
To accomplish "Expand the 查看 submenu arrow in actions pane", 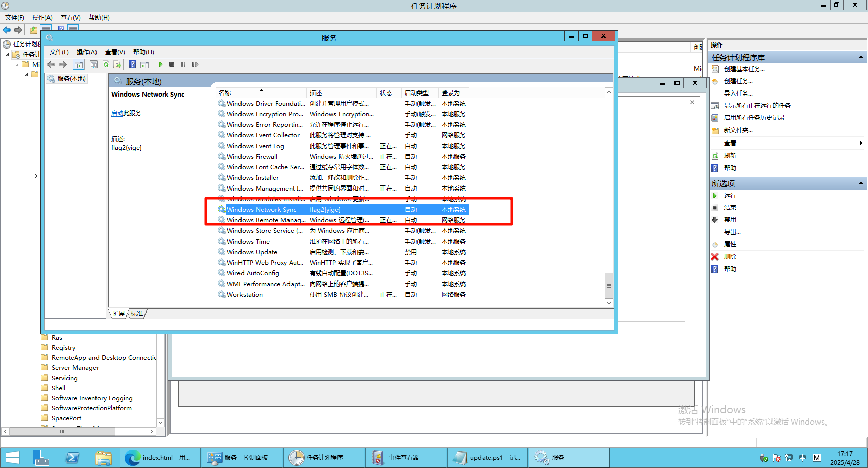I will pyautogui.click(x=861, y=143).
